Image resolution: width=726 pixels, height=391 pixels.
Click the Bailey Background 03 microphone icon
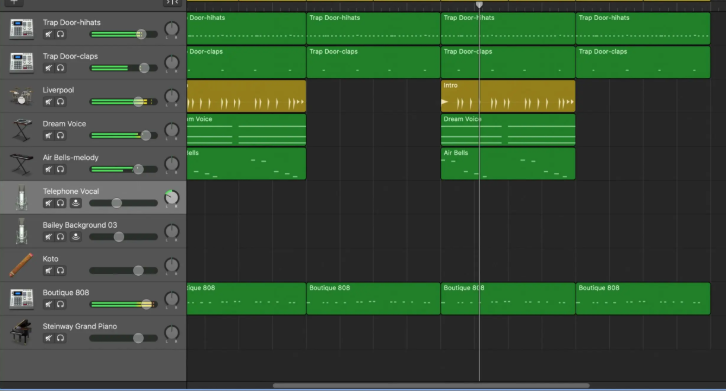coord(21,231)
